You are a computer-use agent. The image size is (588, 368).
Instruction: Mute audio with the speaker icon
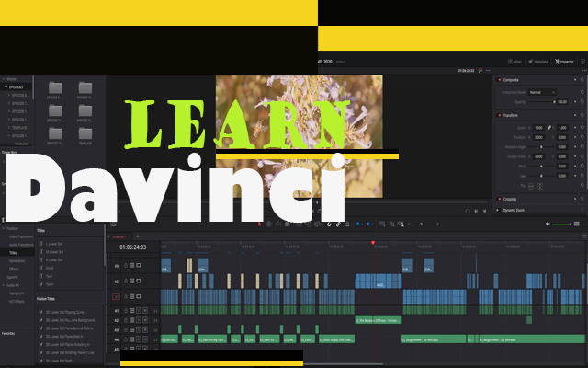[548, 224]
